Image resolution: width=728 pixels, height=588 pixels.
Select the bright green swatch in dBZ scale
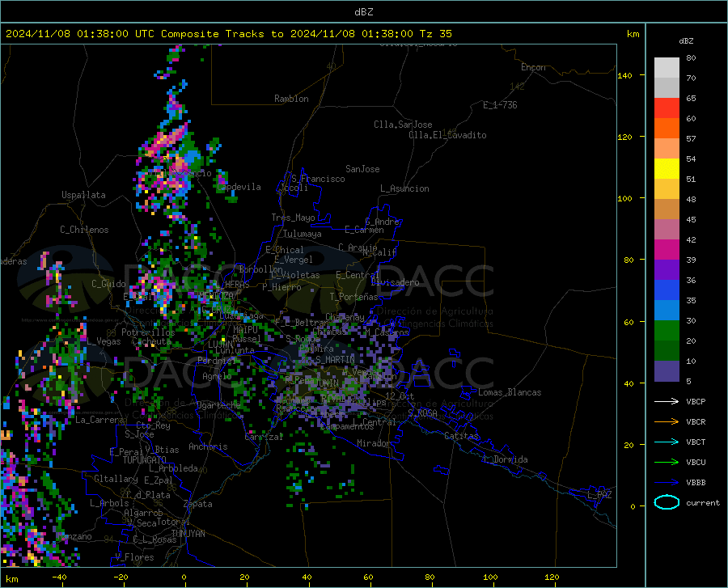point(667,331)
